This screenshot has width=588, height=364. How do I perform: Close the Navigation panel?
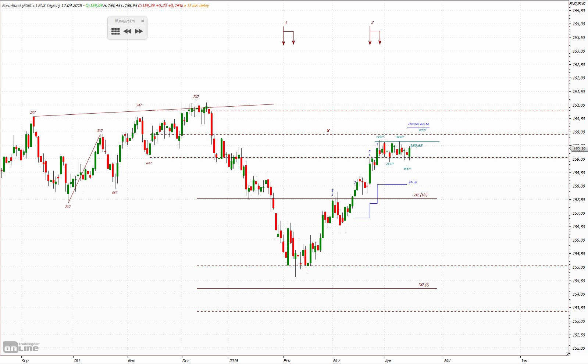tap(143, 21)
